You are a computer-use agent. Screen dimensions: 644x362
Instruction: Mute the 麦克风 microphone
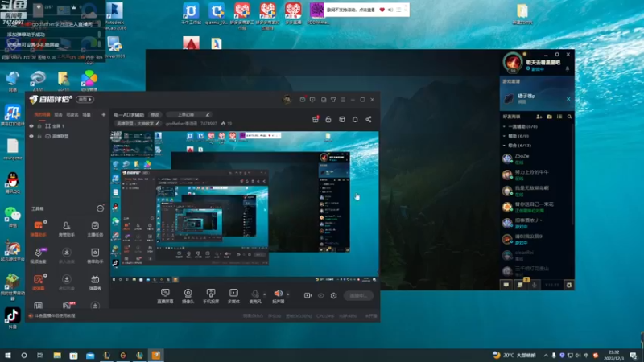(255, 295)
